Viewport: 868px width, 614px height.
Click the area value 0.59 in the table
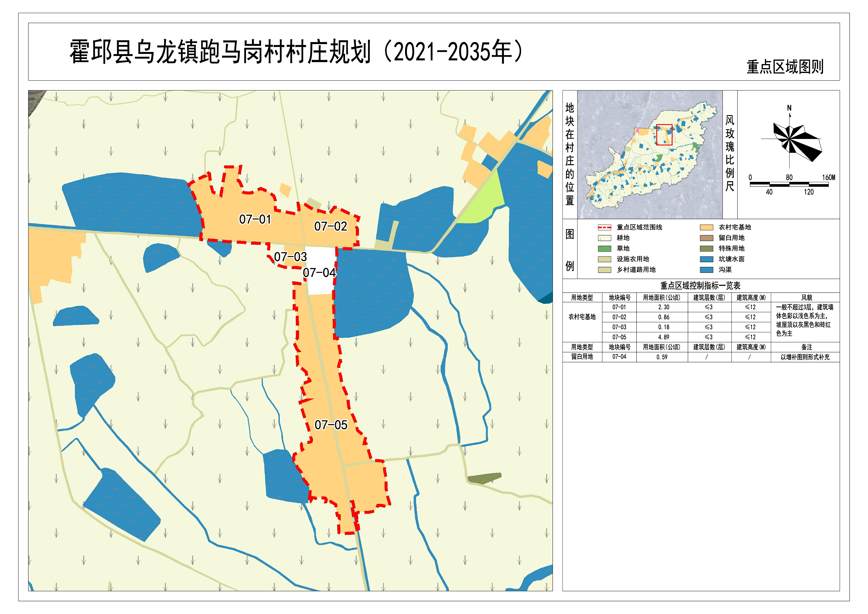(662, 357)
